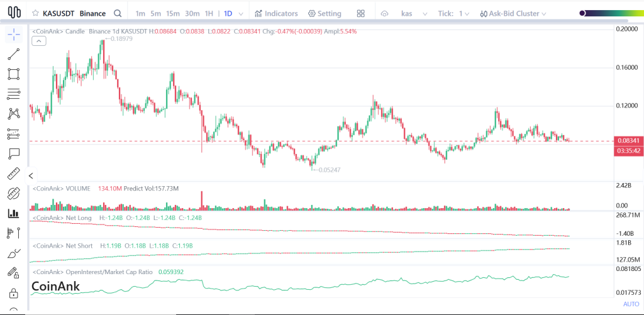
Task: Click the OpenInterest/Market Cap Ratio legend
Action: click(x=92, y=272)
